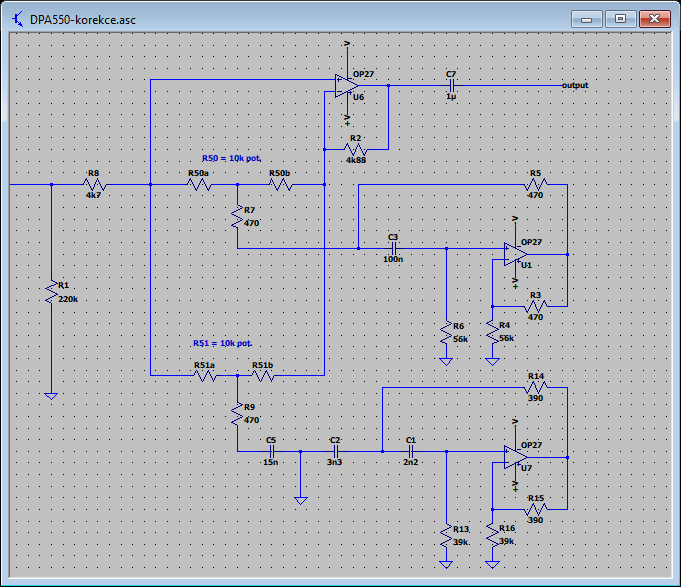The width and height of the screenshot is (681, 587).
Task: Click resistor R8 4k7 symbol
Action: click(x=94, y=185)
